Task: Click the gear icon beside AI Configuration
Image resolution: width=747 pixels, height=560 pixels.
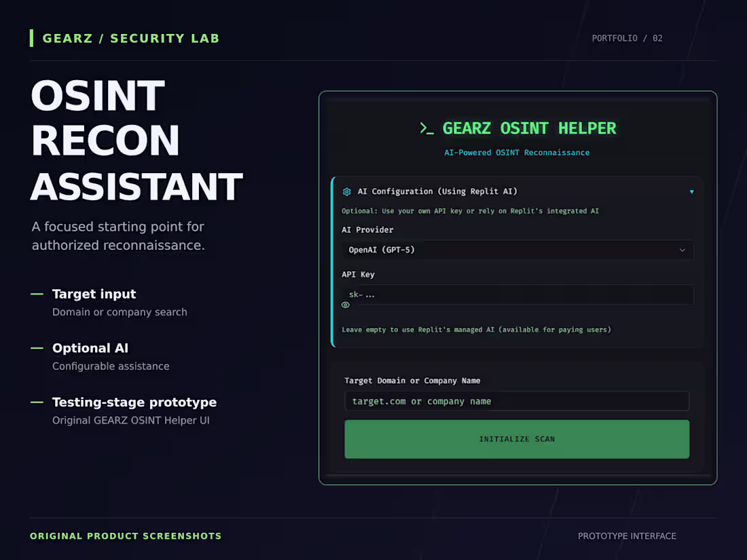Action: [x=347, y=191]
